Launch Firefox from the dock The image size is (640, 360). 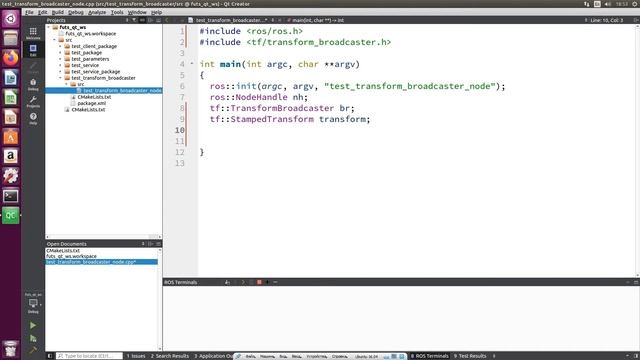tap(11, 58)
